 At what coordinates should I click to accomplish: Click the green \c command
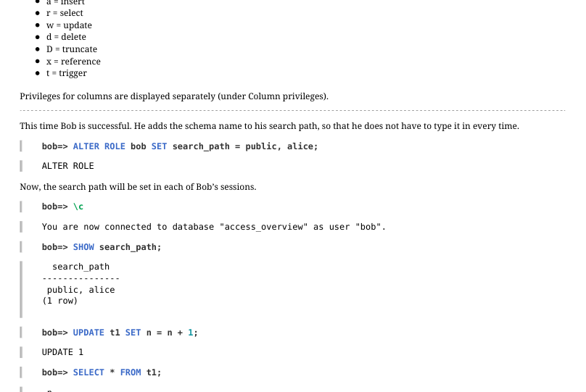[x=78, y=207]
